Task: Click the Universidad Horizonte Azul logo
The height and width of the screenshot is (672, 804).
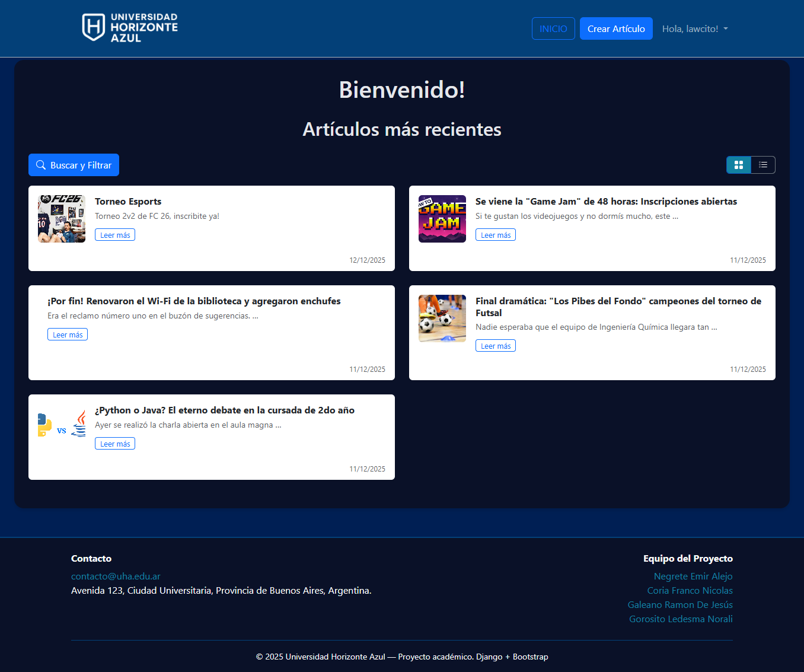Action: click(x=130, y=28)
